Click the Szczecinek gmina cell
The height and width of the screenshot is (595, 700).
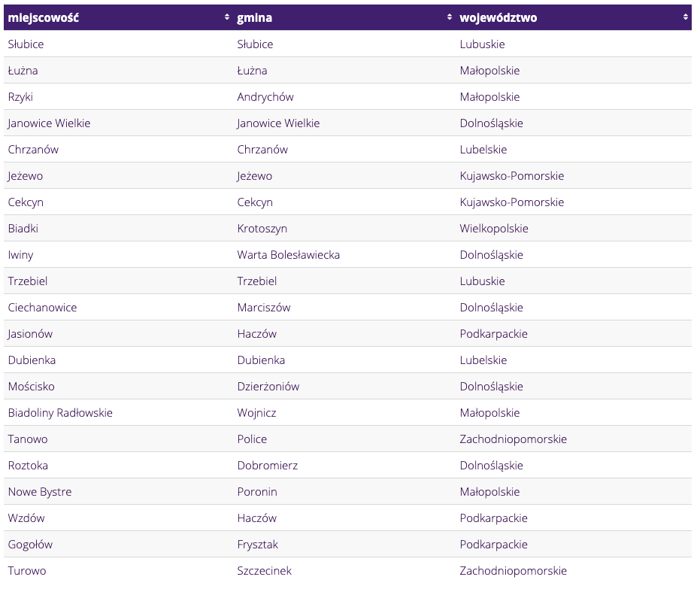[264, 571]
